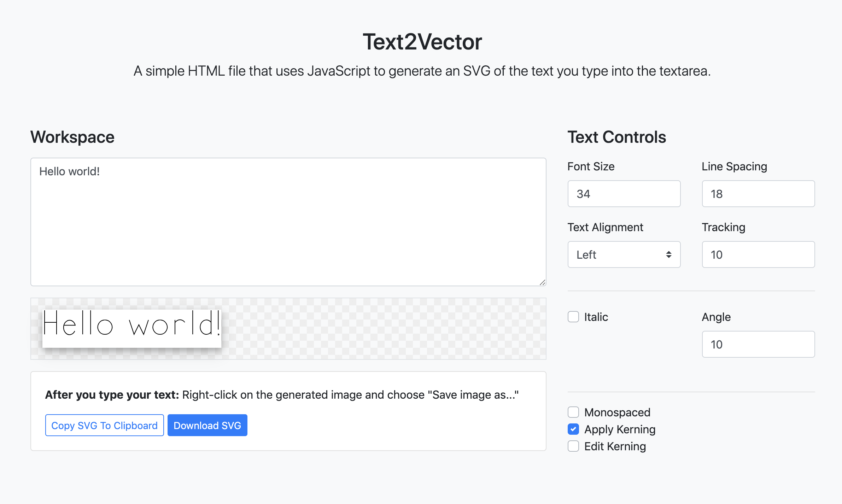Click the Copy SVG To Clipboard button
This screenshot has height=504, width=842.
104,425
